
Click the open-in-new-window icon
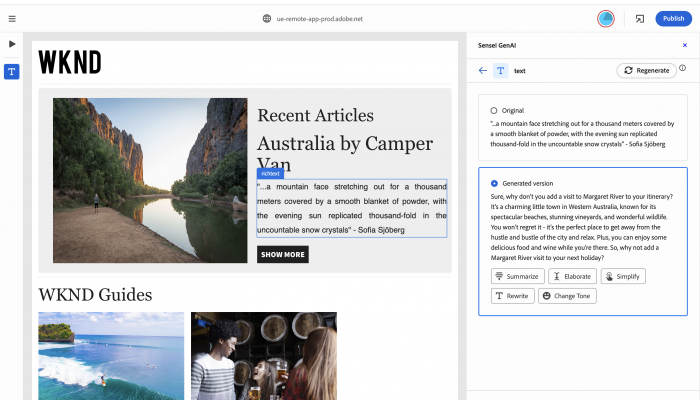pyautogui.click(x=640, y=19)
